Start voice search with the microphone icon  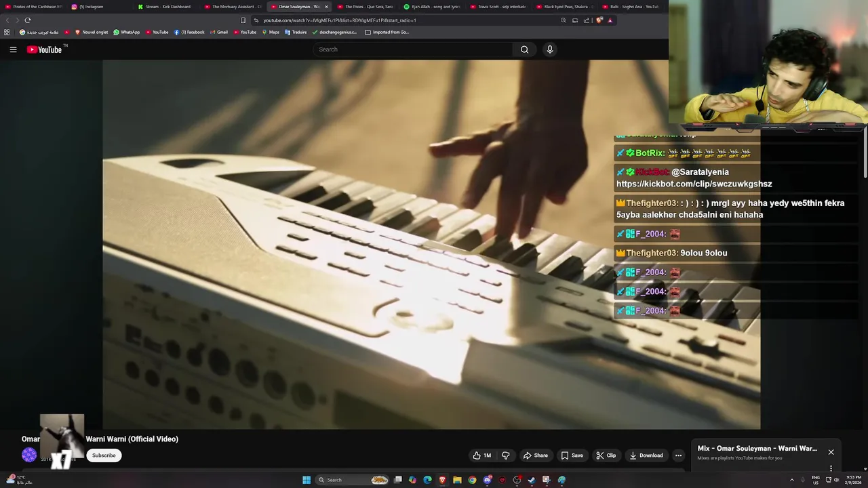coord(550,49)
